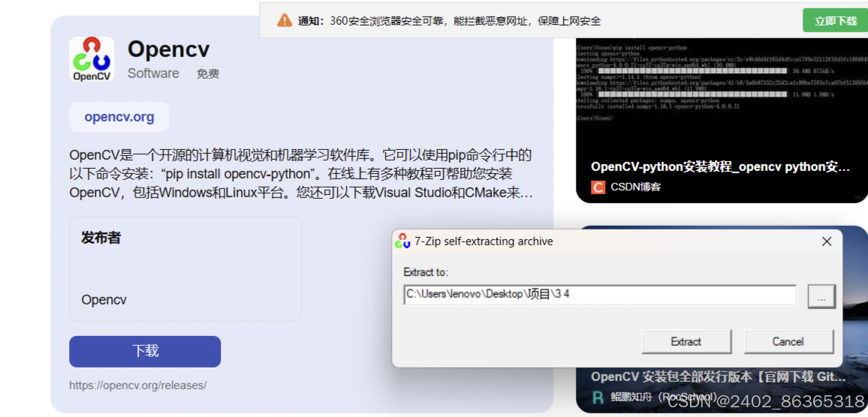Click the 免费 tag badge

[208, 74]
